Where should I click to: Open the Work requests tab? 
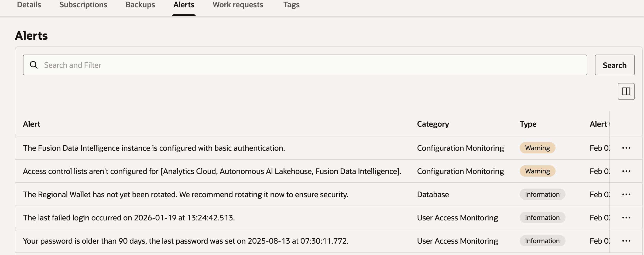tap(238, 5)
